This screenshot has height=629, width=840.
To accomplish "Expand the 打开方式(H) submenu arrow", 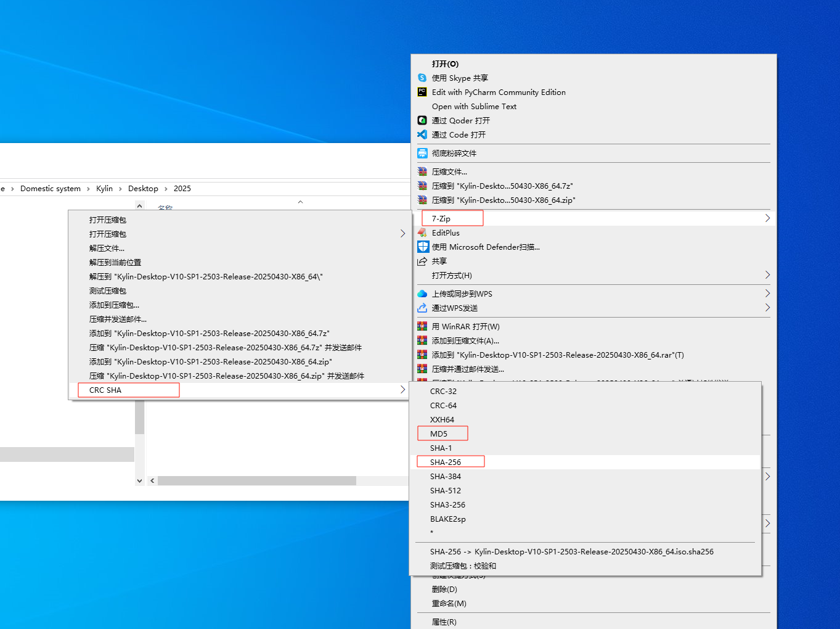I will pyautogui.click(x=767, y=275).
